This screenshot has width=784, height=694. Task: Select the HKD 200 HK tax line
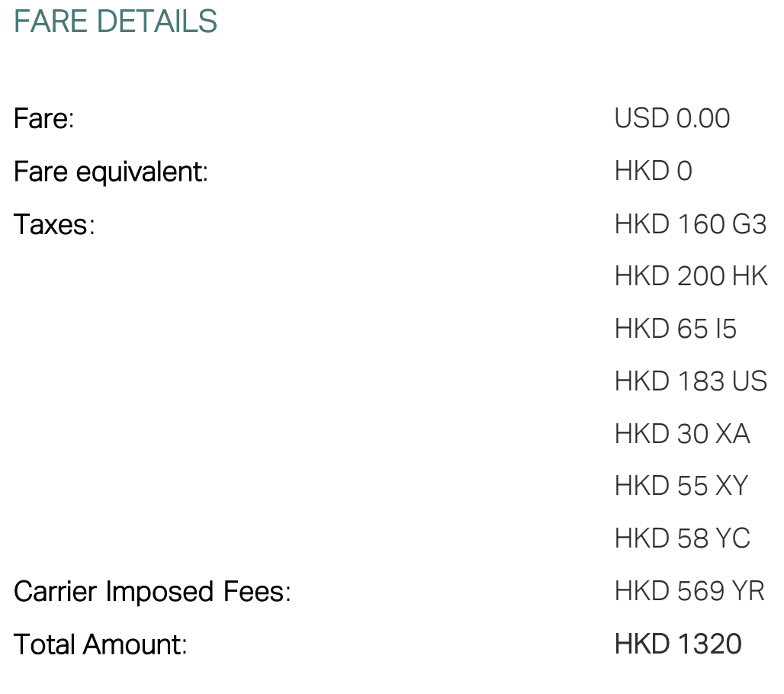(x=690, y=276)
